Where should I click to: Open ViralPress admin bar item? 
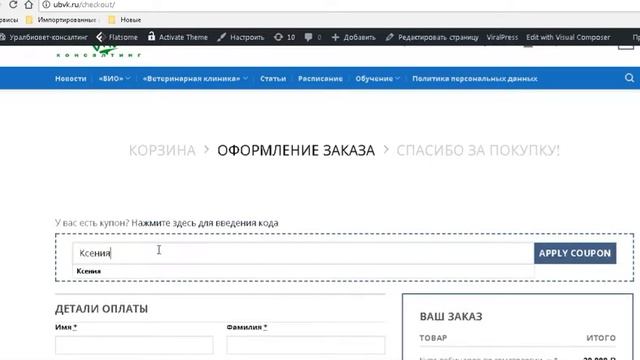click(502, 37)
